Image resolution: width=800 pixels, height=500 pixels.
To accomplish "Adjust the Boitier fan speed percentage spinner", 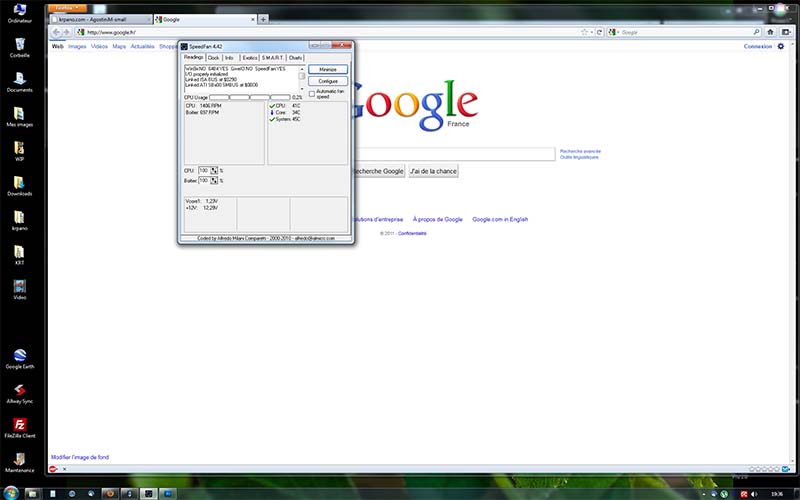I will click(x=214, y=181).
